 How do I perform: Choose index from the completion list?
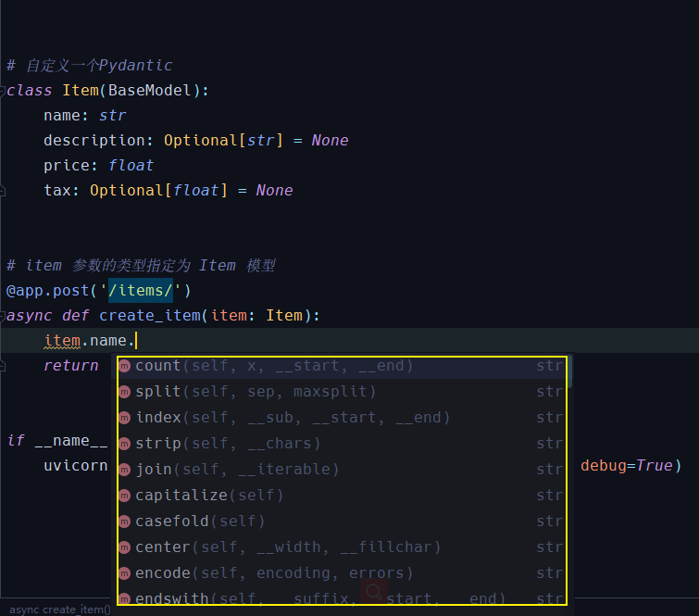tap(158, 418)
